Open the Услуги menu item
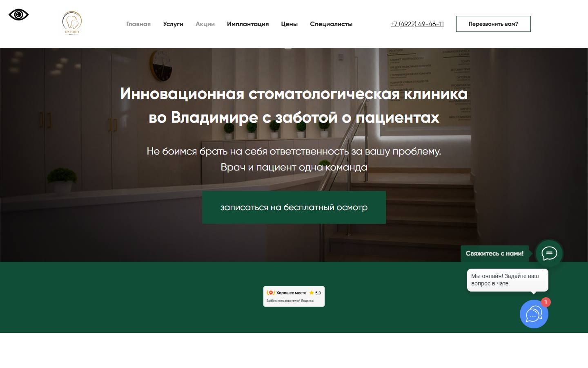The image size is (588, 368). (x=173, y=24)
